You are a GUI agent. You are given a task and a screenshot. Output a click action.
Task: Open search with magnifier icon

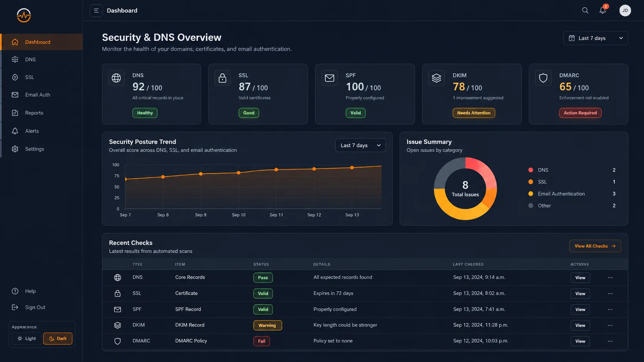coord(585,10)
